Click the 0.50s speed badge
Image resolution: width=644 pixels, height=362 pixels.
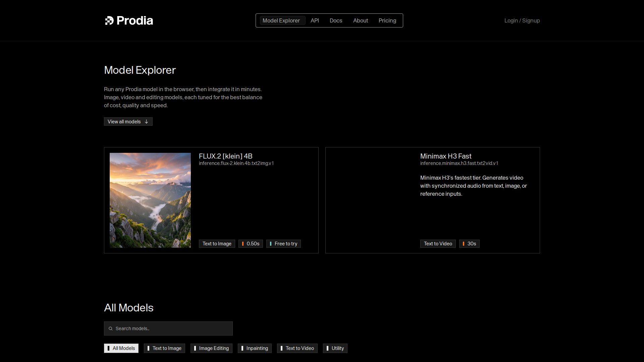(251, 244)
